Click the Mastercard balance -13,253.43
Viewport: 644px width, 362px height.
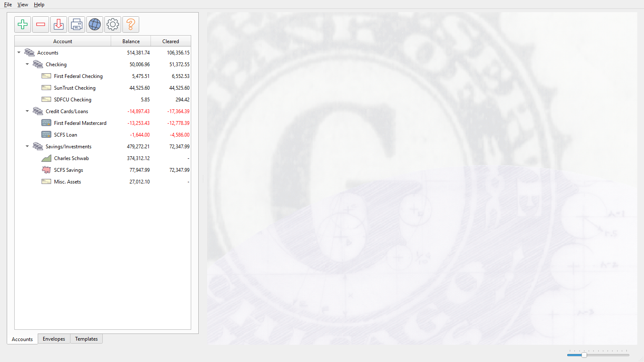coord(138,123)
